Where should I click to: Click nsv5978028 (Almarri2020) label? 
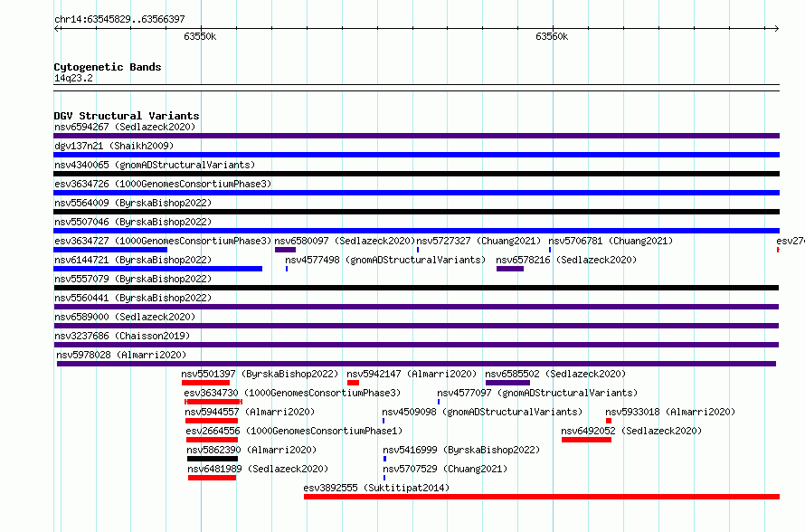coord(121,355)
